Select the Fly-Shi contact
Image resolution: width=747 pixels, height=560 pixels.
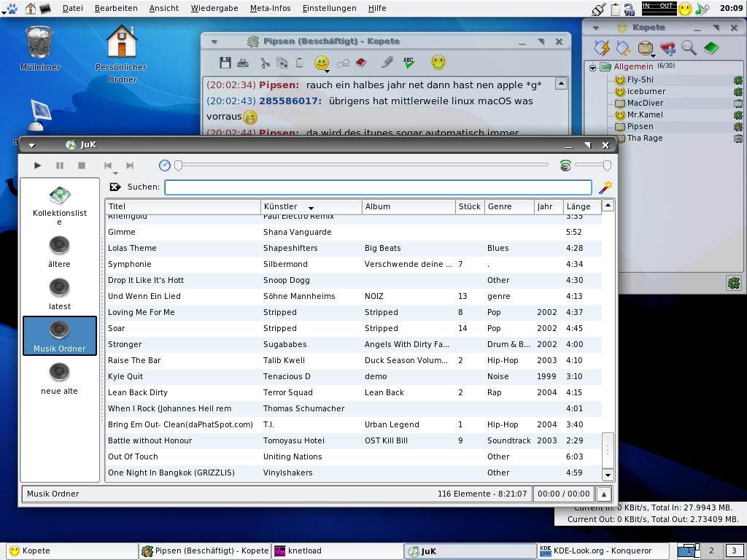640,79
